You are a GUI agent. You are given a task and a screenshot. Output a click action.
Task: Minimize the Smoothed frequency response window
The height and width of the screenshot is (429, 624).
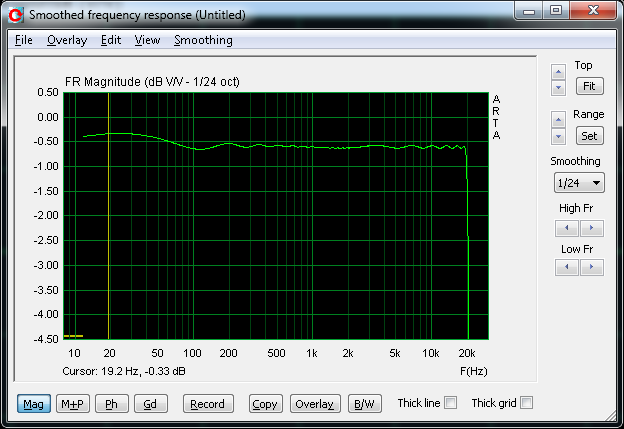[528, 11]
